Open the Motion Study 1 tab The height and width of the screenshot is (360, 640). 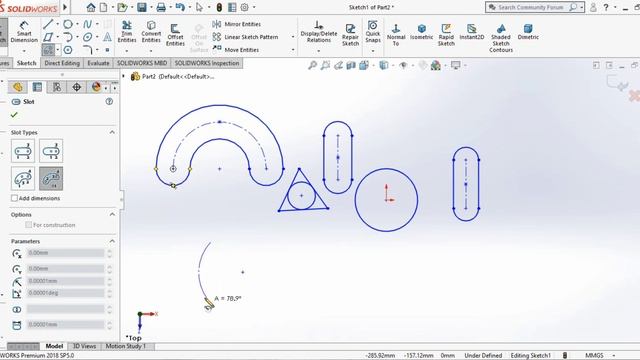tap(125, 346)
